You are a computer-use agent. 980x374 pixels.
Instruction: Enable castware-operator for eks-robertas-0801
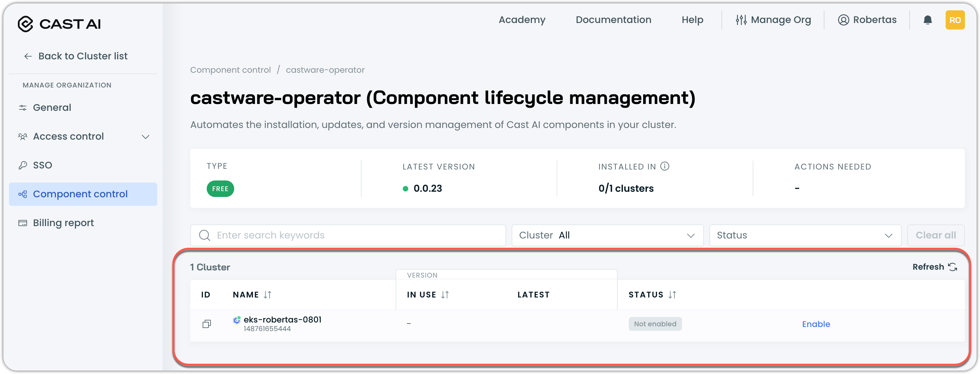(x=816, y=324)
